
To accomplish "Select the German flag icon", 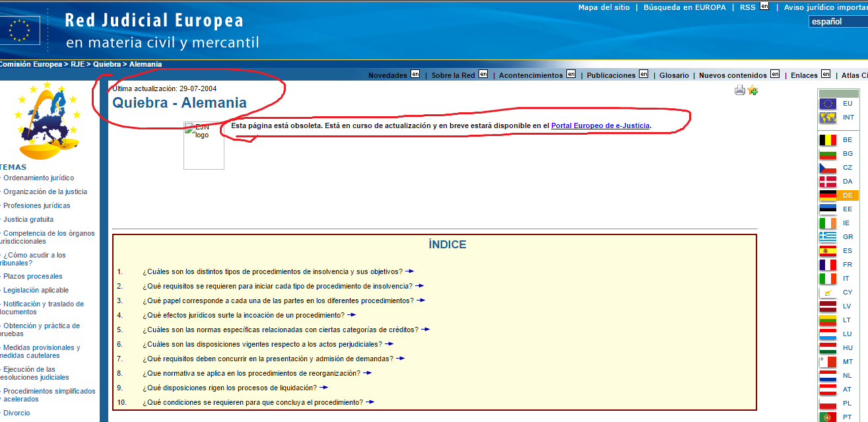I will pyautogui.click(x=828, y=195).
